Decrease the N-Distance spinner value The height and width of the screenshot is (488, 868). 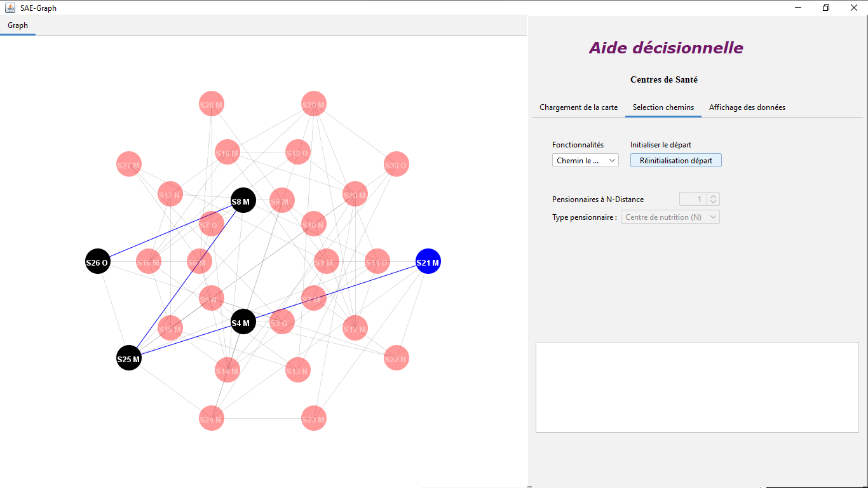[714, 203]
